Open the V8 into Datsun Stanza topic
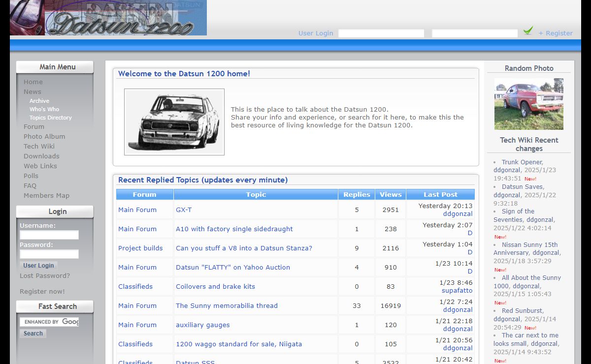 click(x=244, y=248)
